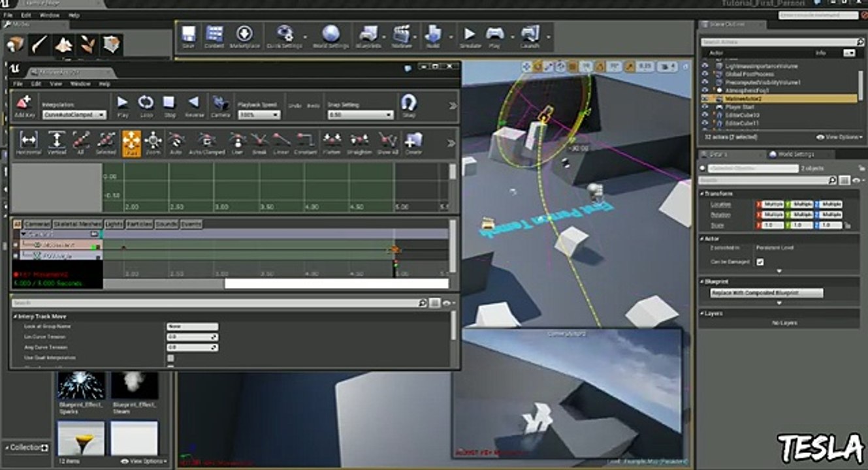Toggle visibility of EditorCube11 actor
868x470 pixels.
click(705, 123)
